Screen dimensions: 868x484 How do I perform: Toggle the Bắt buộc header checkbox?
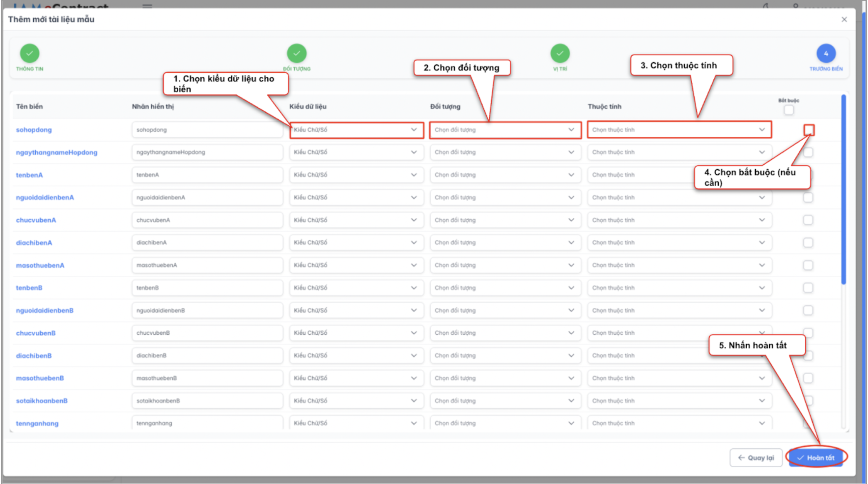coord(789,110)
